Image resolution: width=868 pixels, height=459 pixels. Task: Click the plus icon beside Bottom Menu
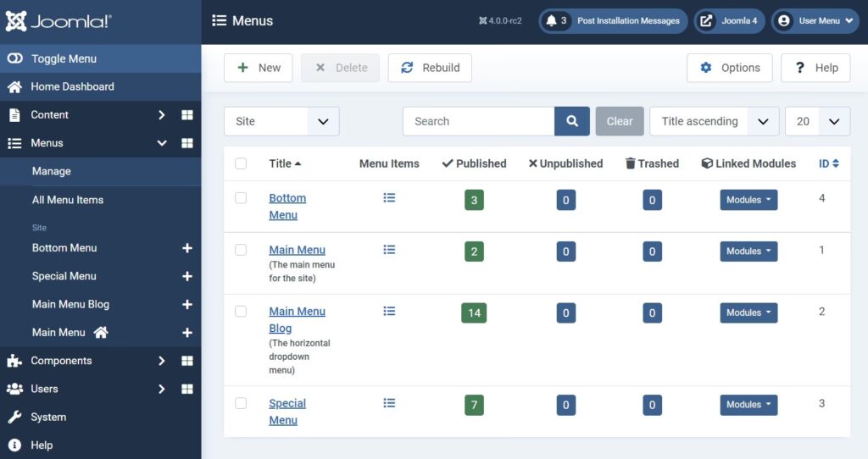tap(187, 248)
